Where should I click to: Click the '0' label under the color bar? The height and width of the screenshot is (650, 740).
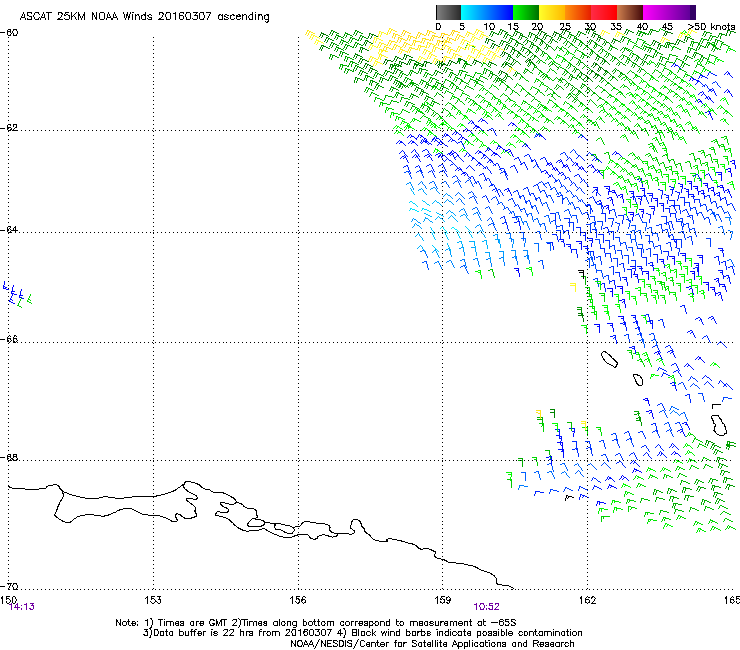pyautogui.click(x=438, y=27)
